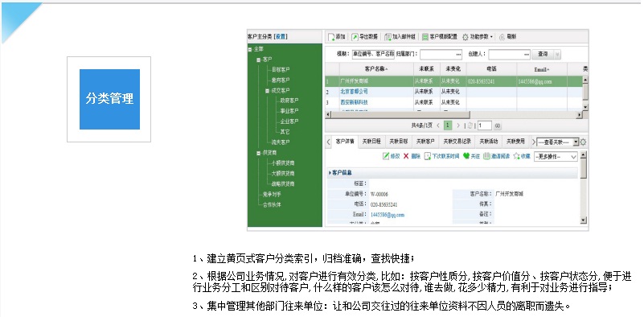Image resolution: width=644 pixels, height=317 pixels.
Task: Click the red X 删除 delete icon
Action: [x=406, y=156]
